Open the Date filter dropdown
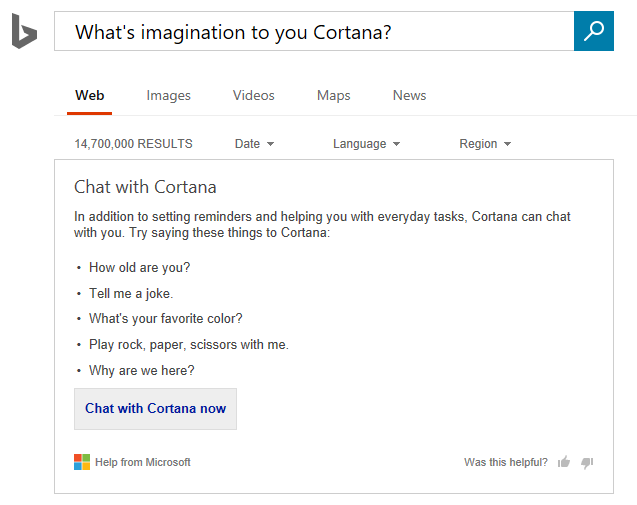Image resolution: width=637 pixels, height=505 pixels. 254,144
